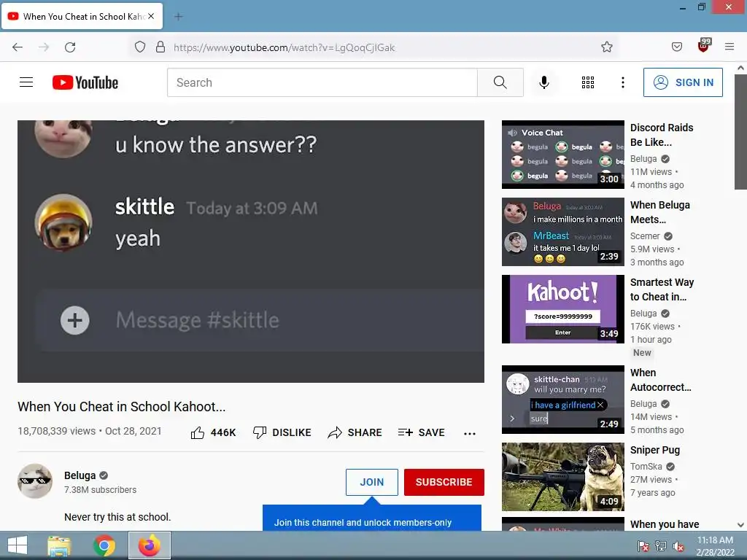Click Firefox taskbar icon
Image resolution: width=747 pixels, height=560 pixels.
pos(149,545)
